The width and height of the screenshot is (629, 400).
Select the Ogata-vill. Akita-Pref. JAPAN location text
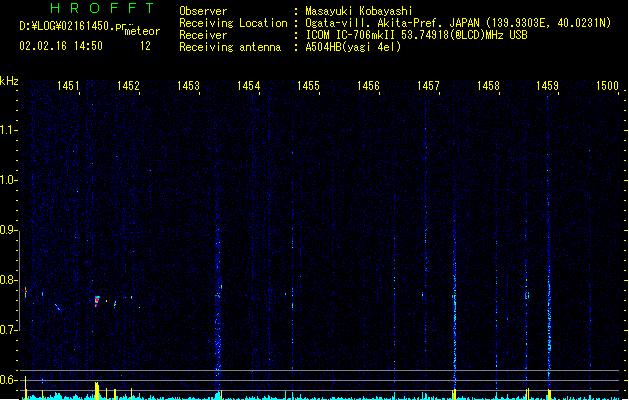click(458, 23)
